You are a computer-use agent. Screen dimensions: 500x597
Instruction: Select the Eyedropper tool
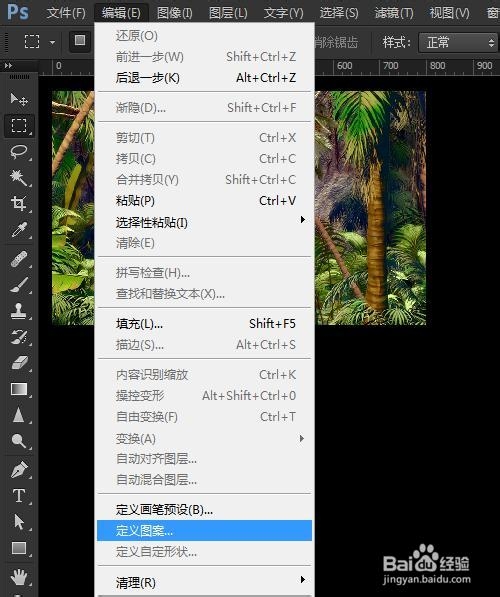(x=19, y=230)
